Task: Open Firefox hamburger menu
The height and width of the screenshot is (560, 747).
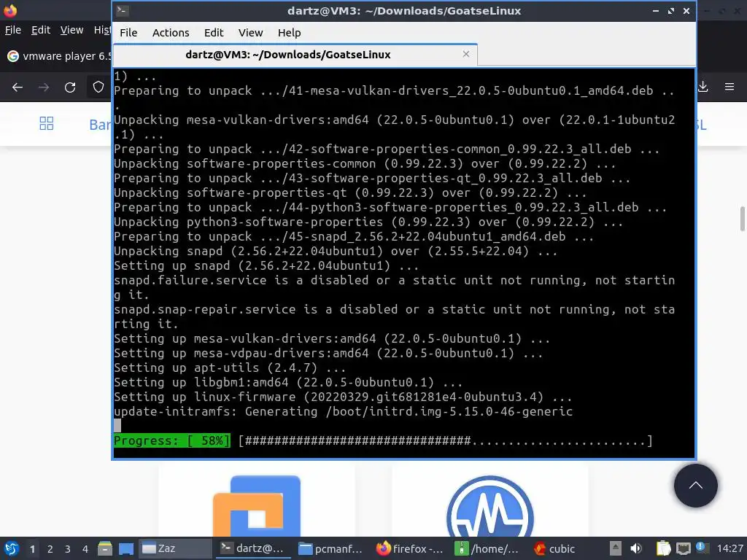Action: (729, 87)
